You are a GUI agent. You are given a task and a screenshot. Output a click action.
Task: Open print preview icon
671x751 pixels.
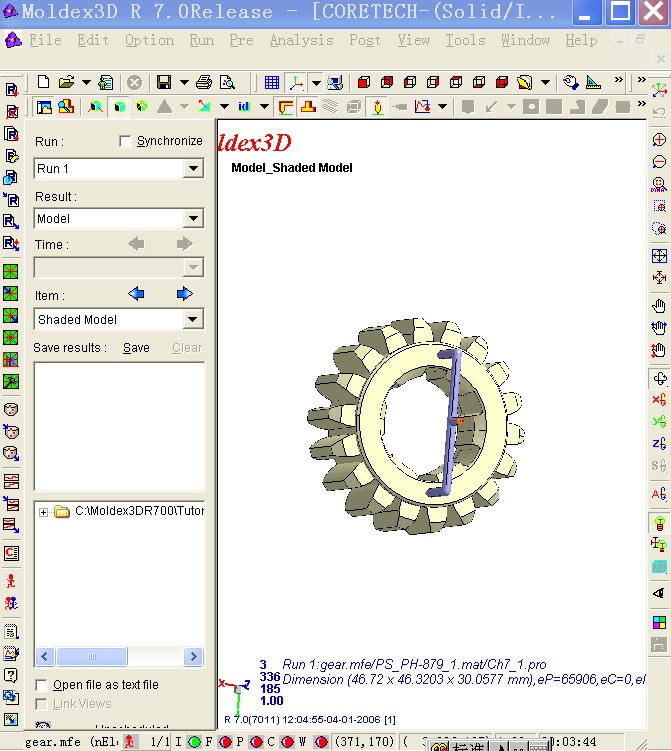[x=227, y=82]
